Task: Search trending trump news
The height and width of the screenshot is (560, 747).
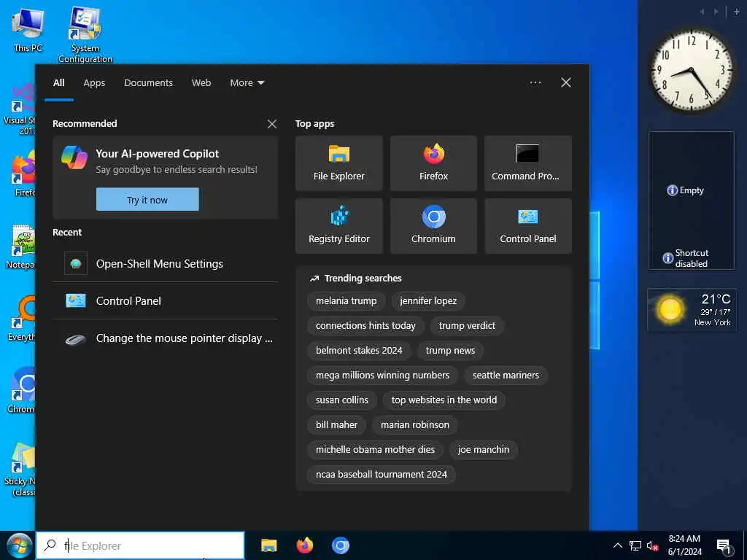Action: (450, 351)
